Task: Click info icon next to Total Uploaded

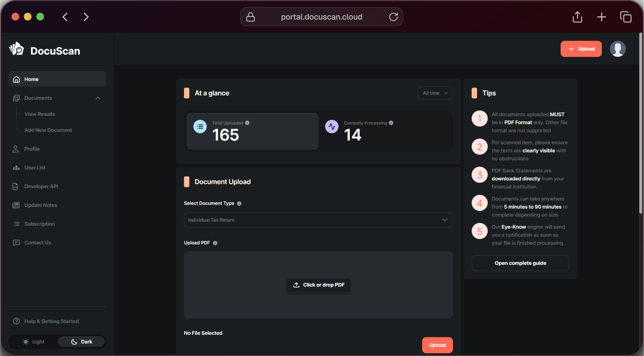Action: point(247,123)
